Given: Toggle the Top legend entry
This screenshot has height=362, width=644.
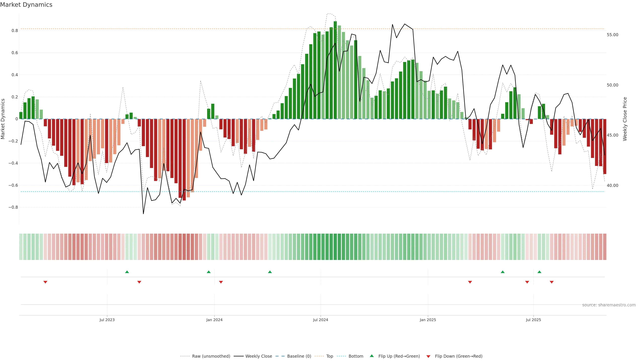Looking at the screenshot, I should click(x=330, y=356).
